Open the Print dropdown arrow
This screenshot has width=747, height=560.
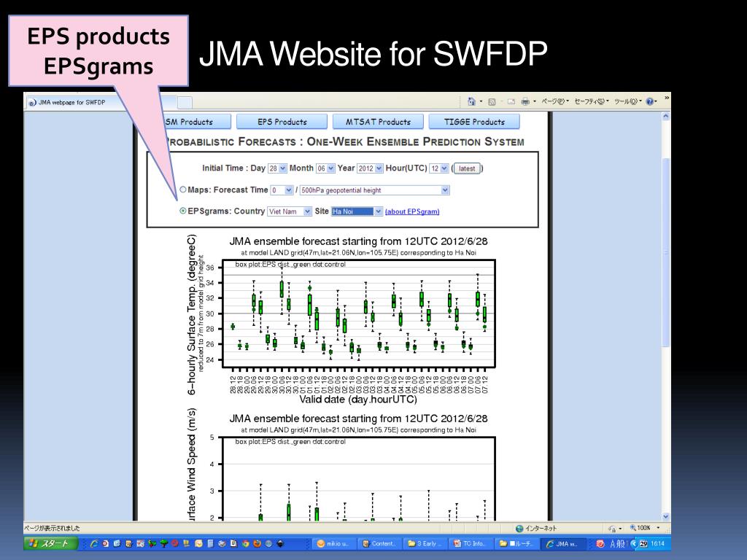(535, 101)
